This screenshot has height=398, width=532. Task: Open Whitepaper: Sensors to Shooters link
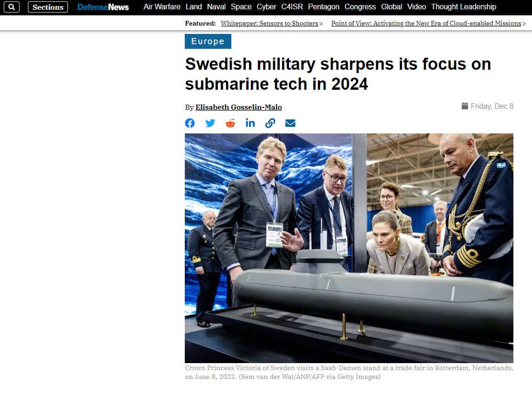[269, 23]
